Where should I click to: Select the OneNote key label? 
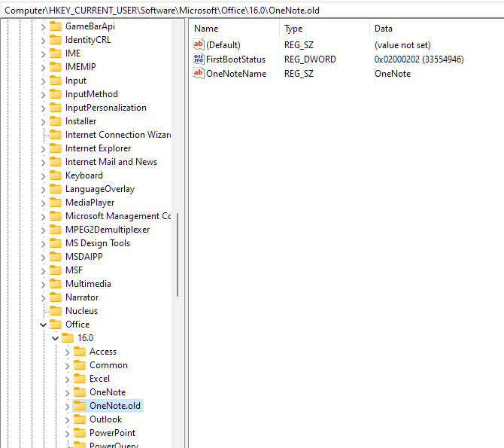point(108,392)
